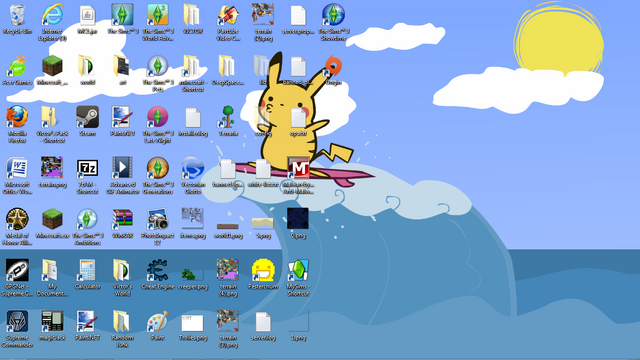Select the Minecraft_... grass block icon
Screen dimensions: 640x360
(52, 66)
